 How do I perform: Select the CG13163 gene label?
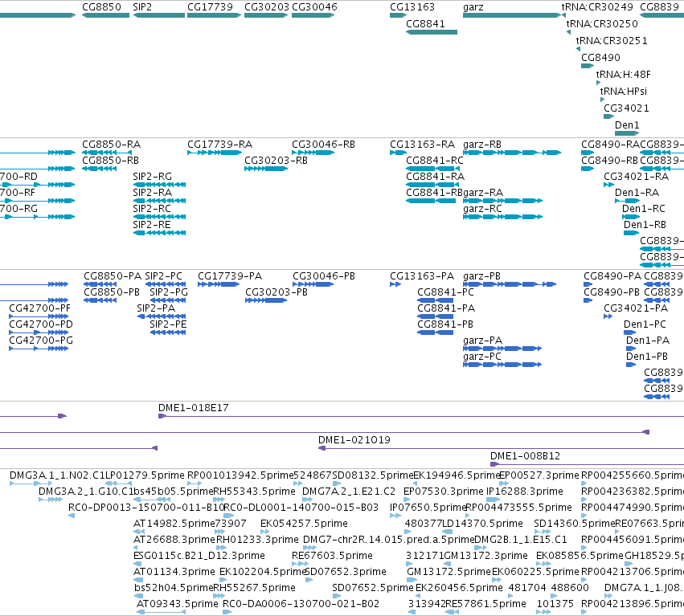412,7
